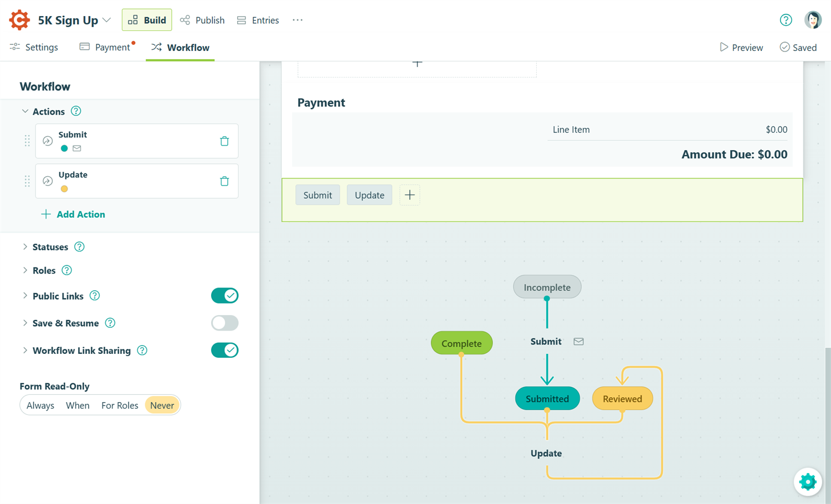Select the Incomplete status node
Viewport: 831px width, 504px height.
[547, 287]
